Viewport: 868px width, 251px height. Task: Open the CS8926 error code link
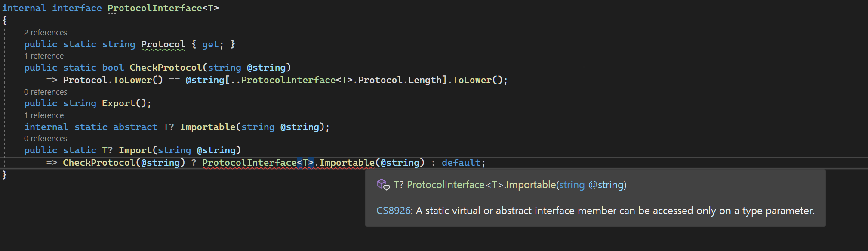click(394, 211)
